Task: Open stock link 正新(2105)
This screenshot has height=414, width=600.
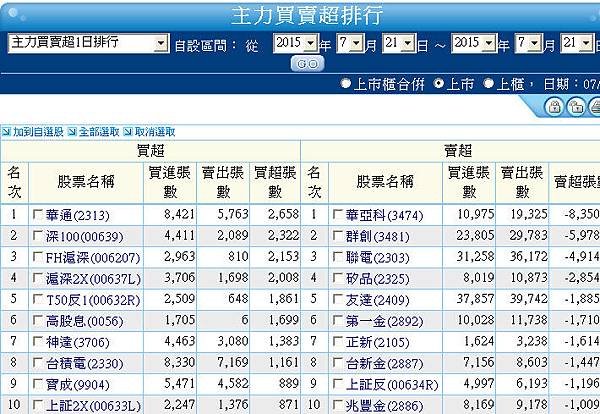Action: tap(377, 342)
